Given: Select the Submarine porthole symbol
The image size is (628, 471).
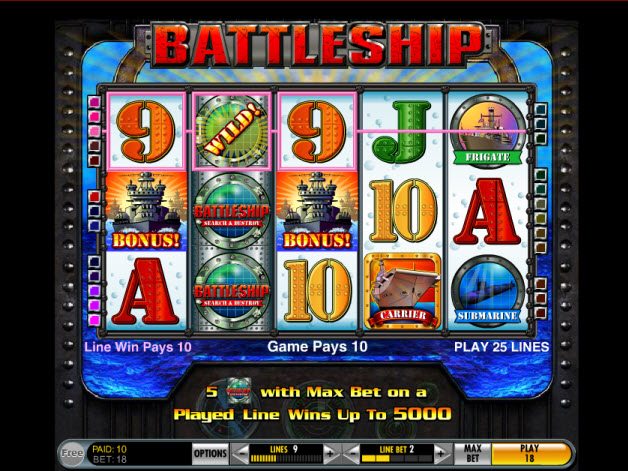Looking at the screenshot, I should point(487,291).
